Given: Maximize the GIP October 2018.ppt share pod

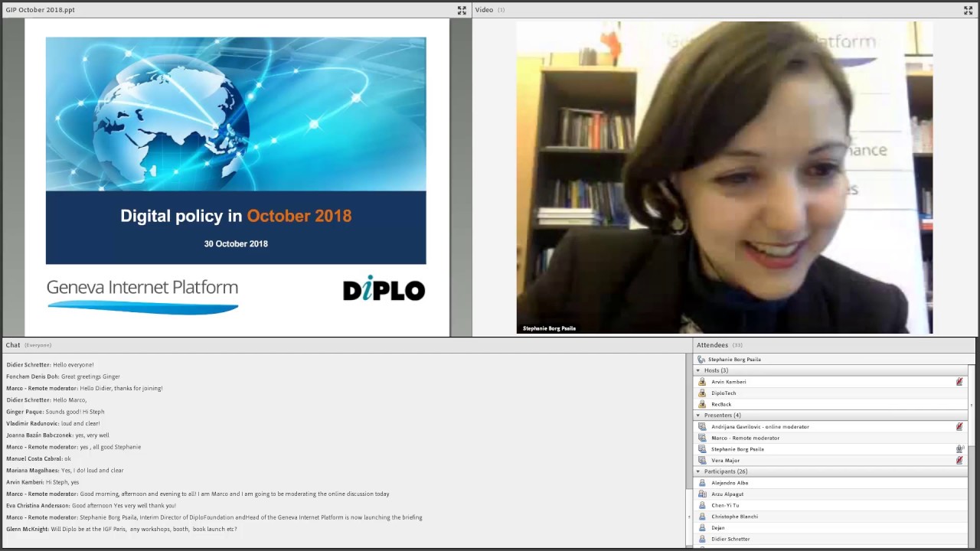Looking at the screenshot, I should [462, 10].
